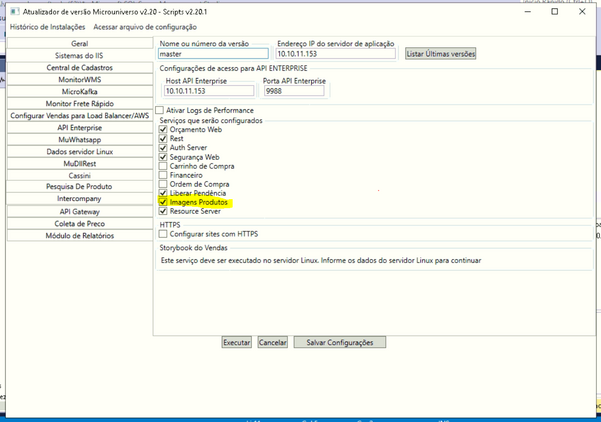601x422 pixels.
Task: Click the Cancelar button
Action: coord(273,342)
